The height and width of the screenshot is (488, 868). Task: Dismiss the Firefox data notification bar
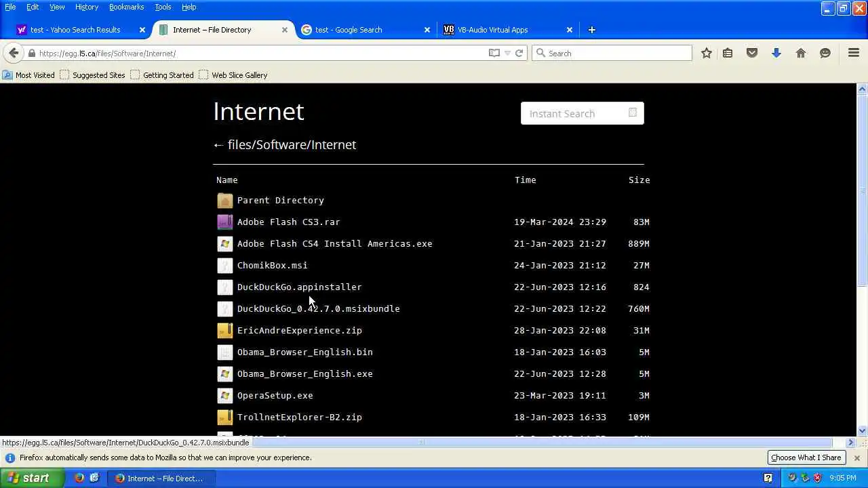(856, 457)
